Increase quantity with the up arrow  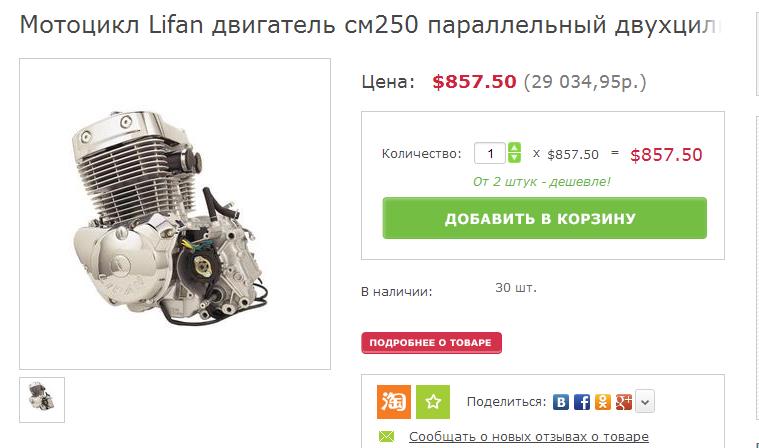(x=514, y=148)
